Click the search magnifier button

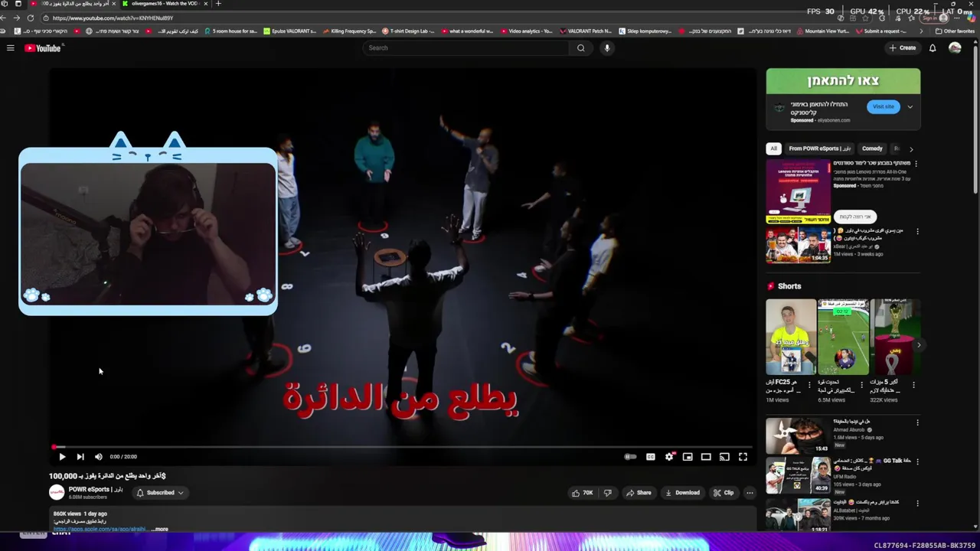coord(580,48)
